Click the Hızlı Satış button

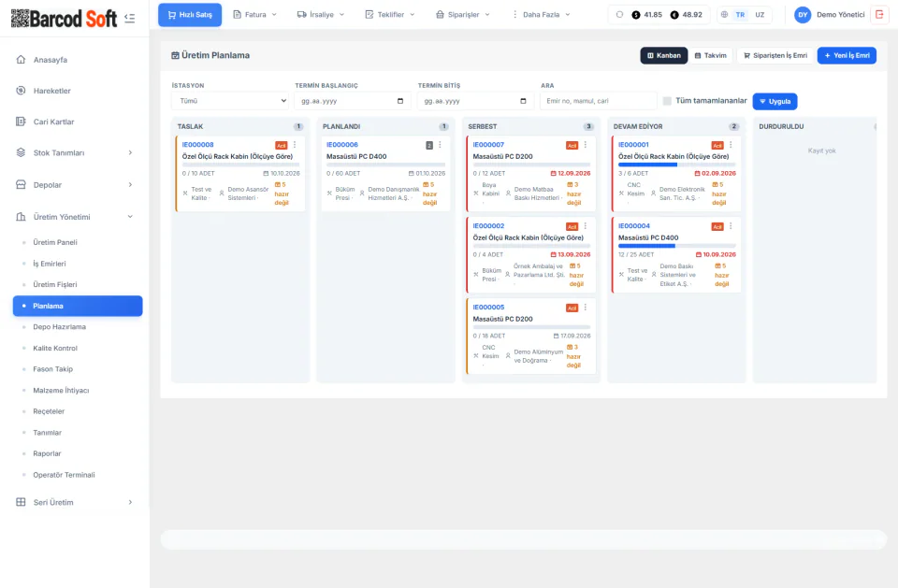[190, 15]
